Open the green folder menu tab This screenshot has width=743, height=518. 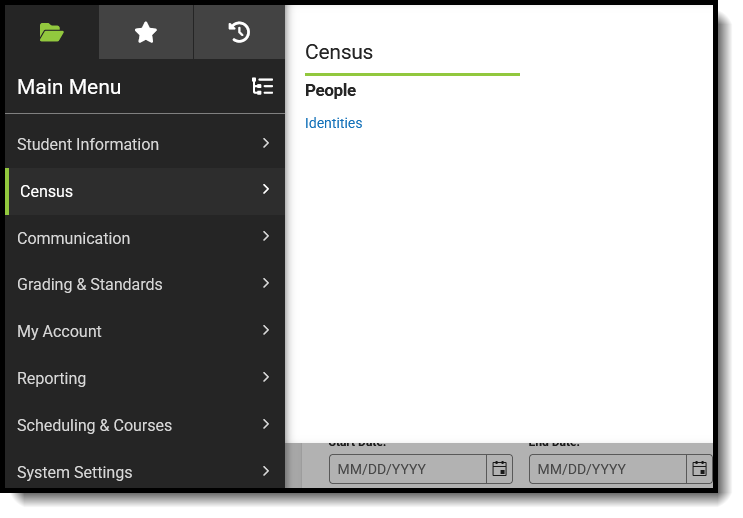pos(52,32)
